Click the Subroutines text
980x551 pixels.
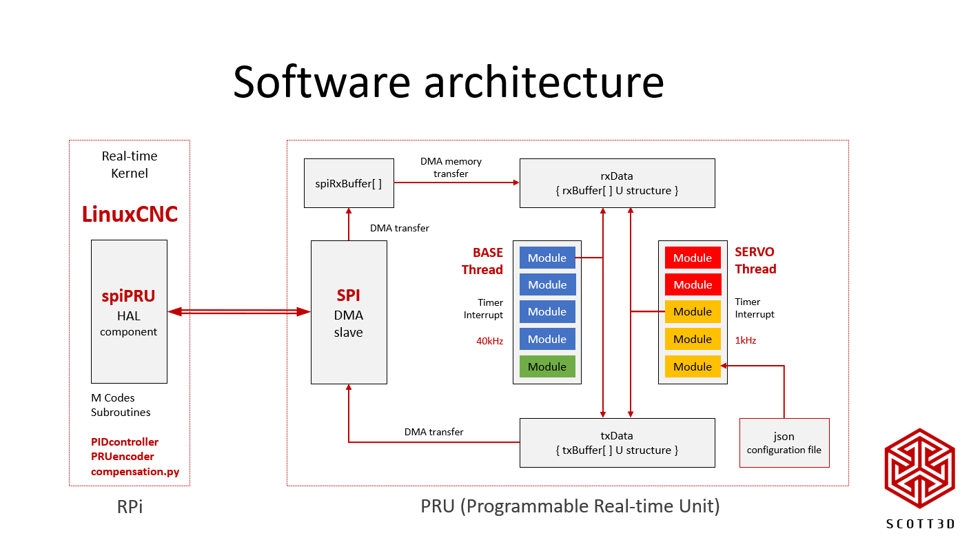[121, 413]
